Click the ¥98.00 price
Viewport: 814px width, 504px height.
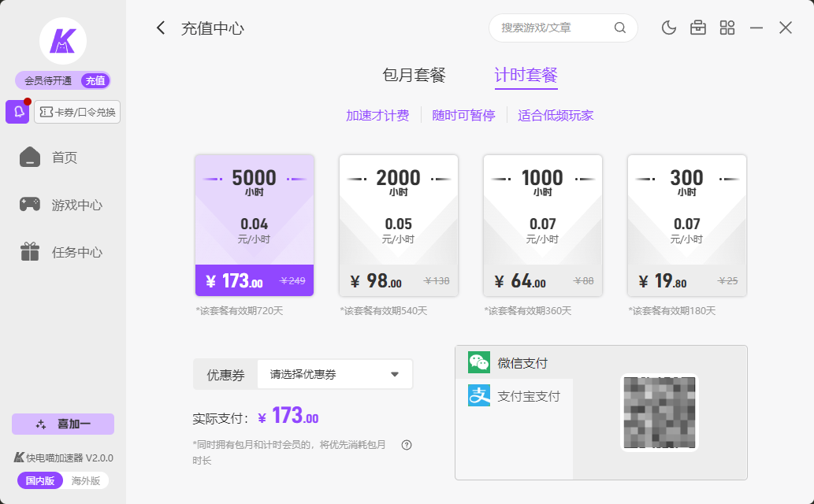[x=378, y=281]
